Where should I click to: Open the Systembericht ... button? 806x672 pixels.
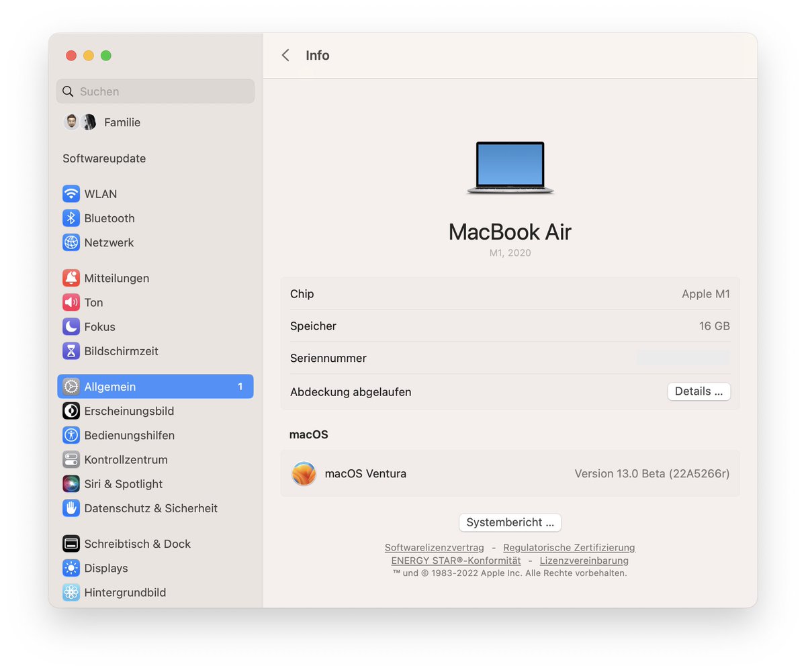coord(510,522)
